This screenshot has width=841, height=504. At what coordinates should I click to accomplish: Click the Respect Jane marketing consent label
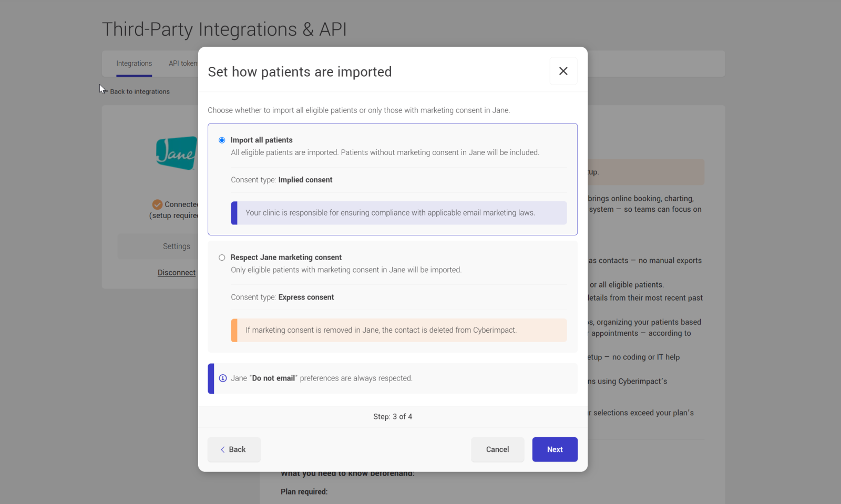coord(286,258)
